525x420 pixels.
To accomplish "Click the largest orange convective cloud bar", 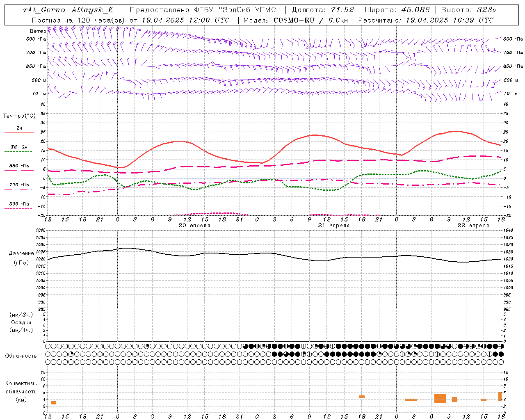I will click(440, 398).
